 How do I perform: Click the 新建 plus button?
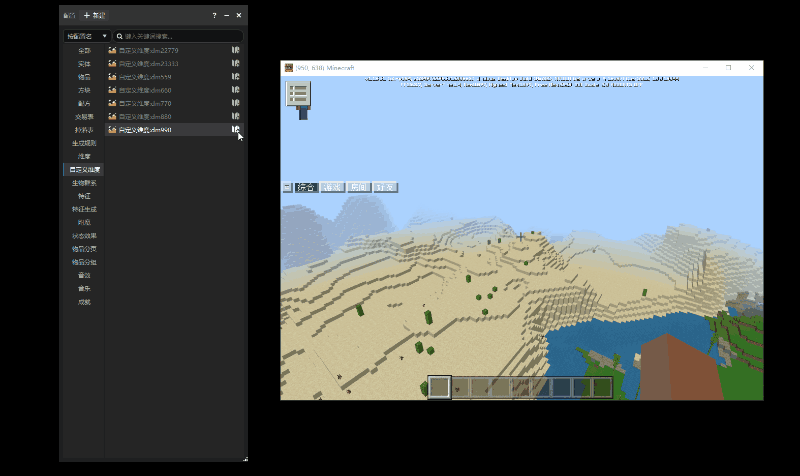pos(94,15)
